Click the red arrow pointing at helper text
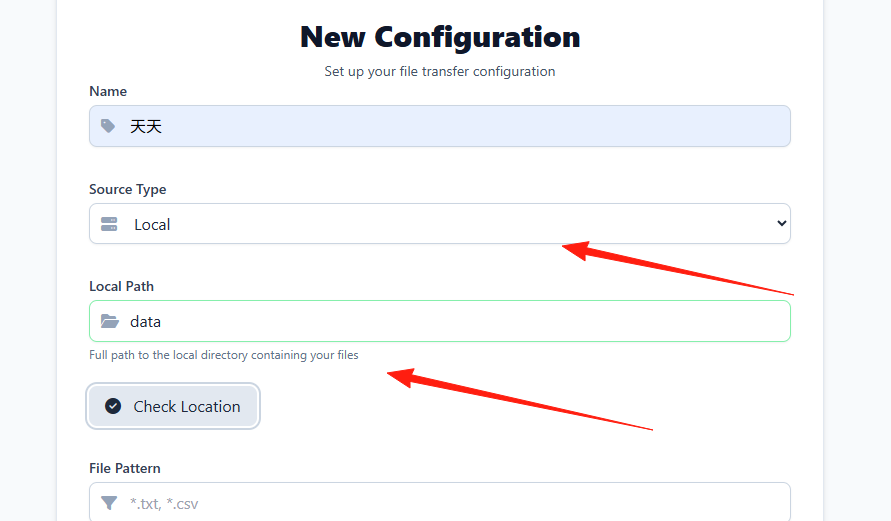Image resolution: width=891 pixels, height=521 pixels. [x=520, y=399]
